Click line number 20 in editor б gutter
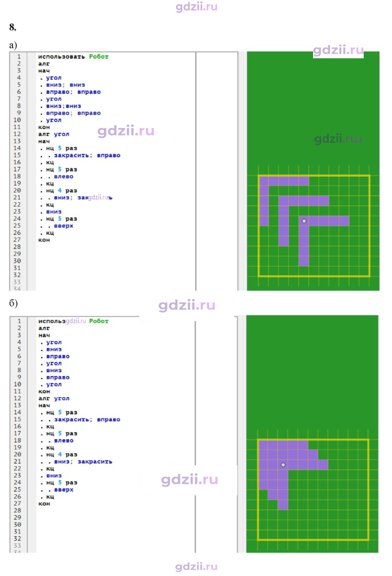The width and height of the screenshot is (392, 576). (x=17, y=454)
